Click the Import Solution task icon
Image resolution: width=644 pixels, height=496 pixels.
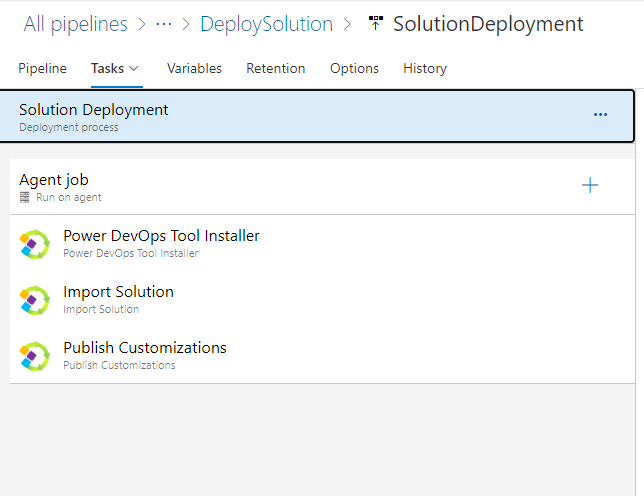35,300
